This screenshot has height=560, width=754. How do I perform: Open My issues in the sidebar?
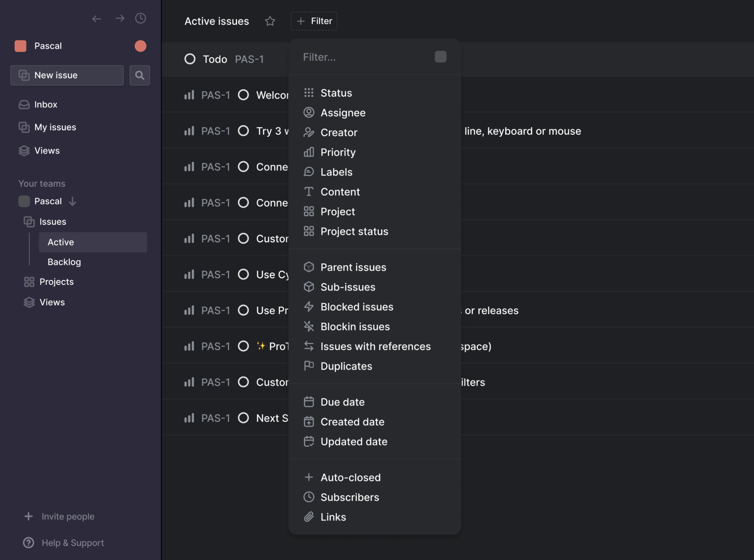pyautogui.click(x=55, y=127)
